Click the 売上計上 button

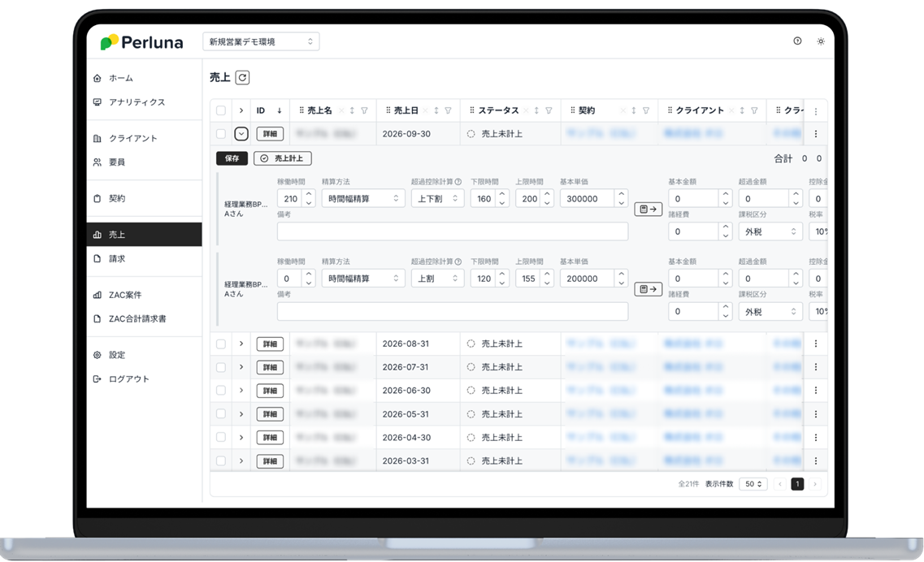pos(283,159)
